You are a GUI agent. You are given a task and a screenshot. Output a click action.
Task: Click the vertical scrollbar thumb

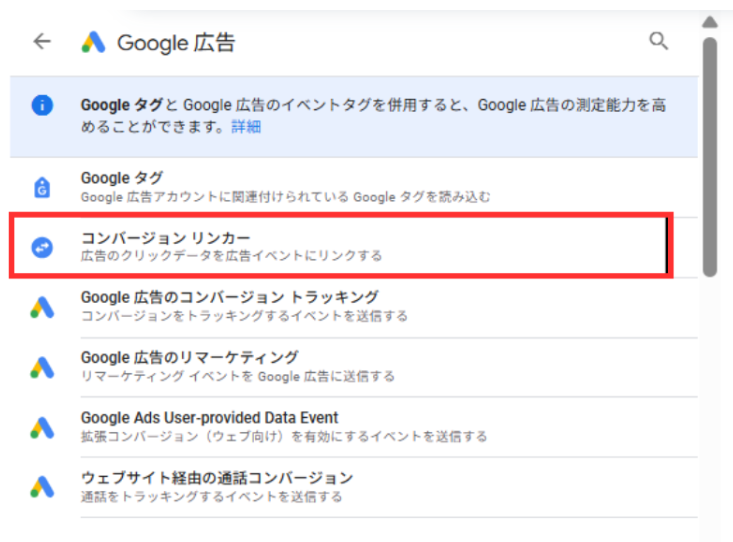click(x=710, y=157)
